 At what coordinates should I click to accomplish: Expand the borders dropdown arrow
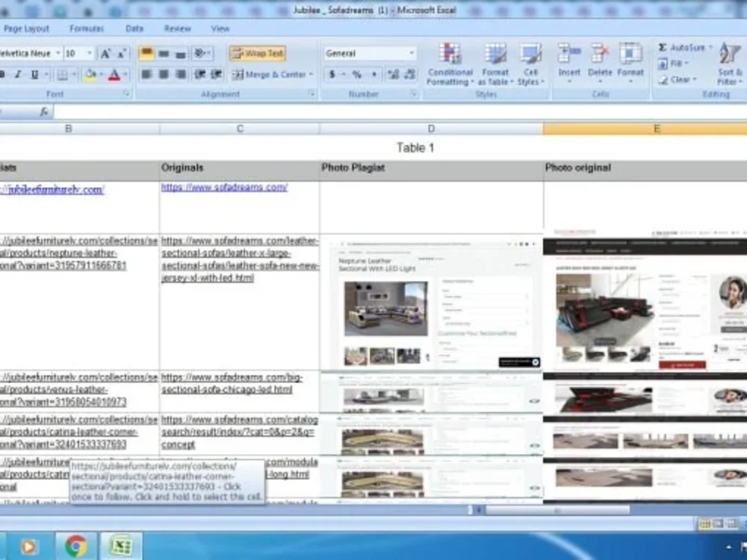pos(74,75)
